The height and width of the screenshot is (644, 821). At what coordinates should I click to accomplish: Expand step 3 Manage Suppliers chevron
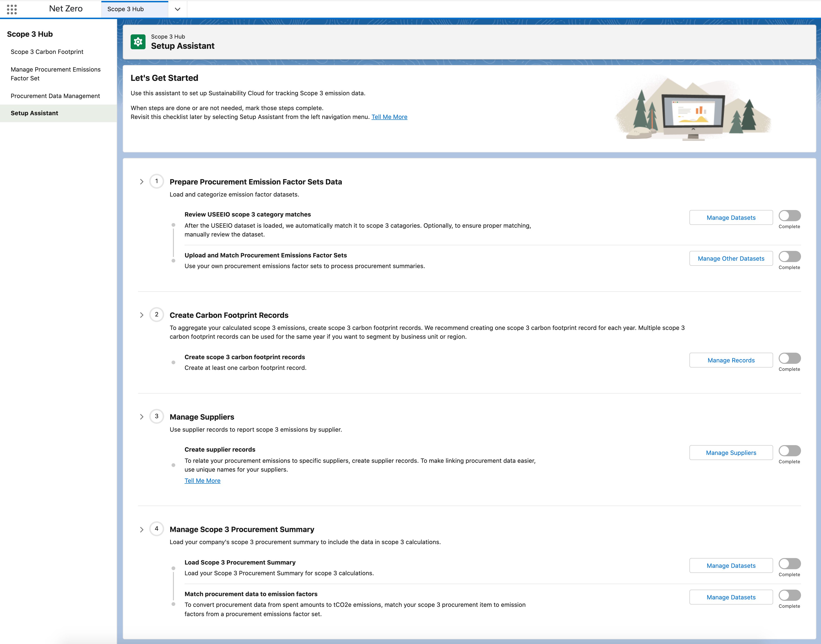142,417
